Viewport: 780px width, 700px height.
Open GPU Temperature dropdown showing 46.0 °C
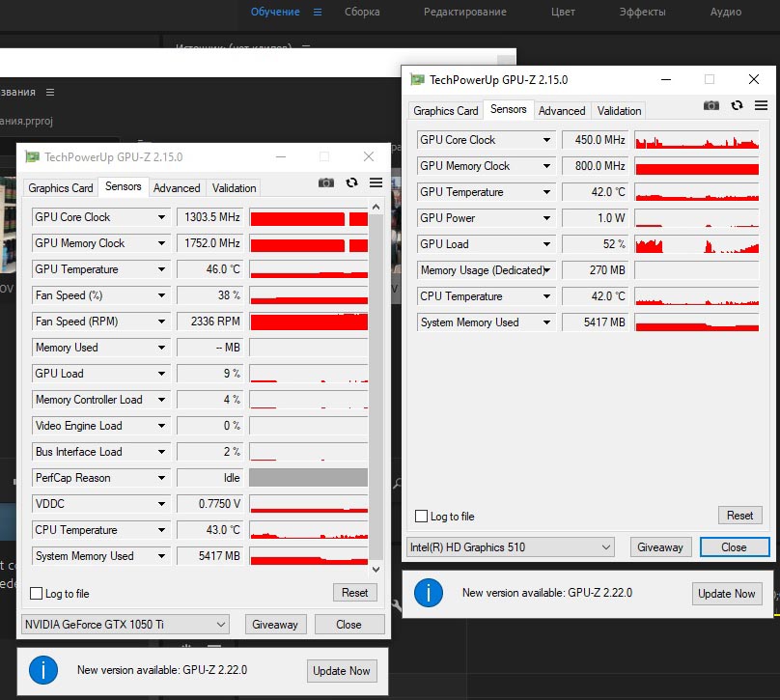161,269
